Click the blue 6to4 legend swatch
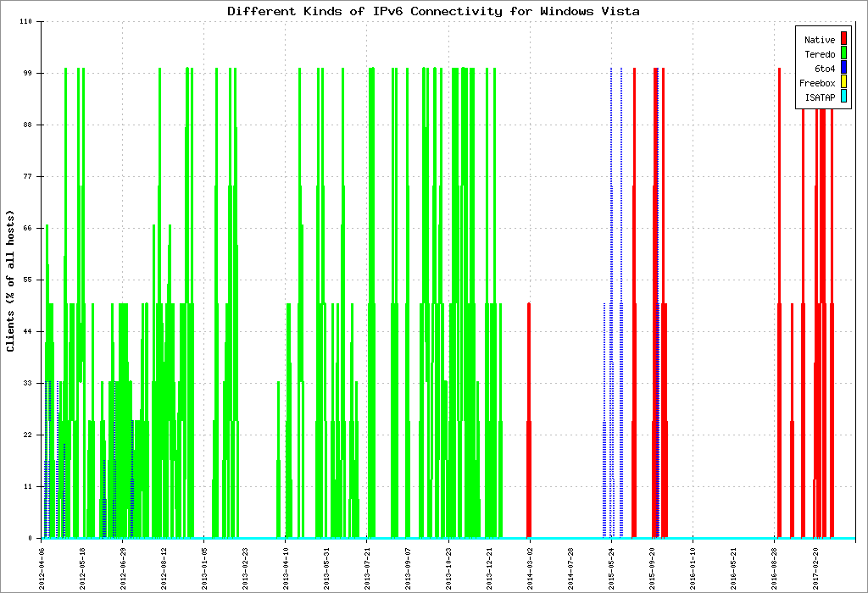The width and height of the screenshot is (868, 593). coord(843,69)
